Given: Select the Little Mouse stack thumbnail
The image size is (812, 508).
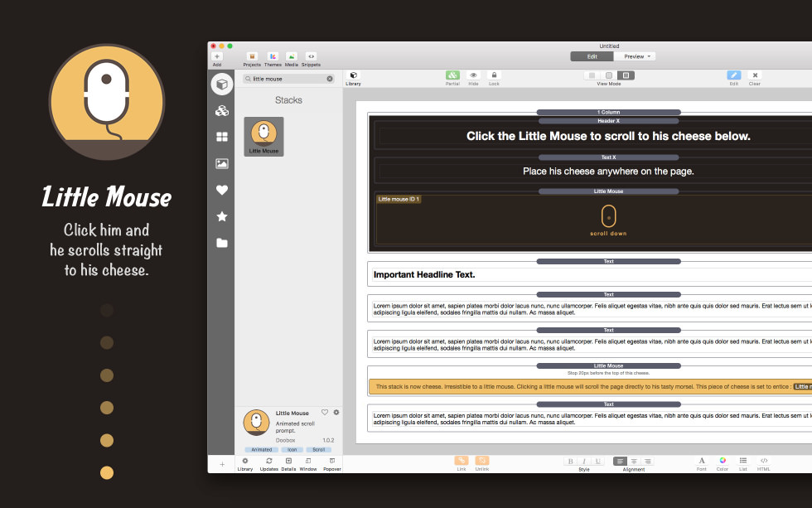Looking at the screenshot, I should click(x=264, y=136).
